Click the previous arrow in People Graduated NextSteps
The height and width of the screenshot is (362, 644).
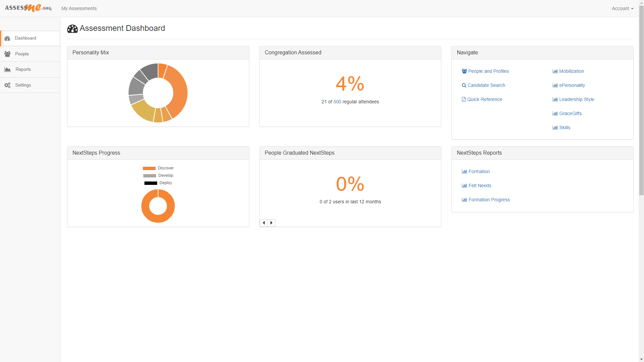point(264,223)
